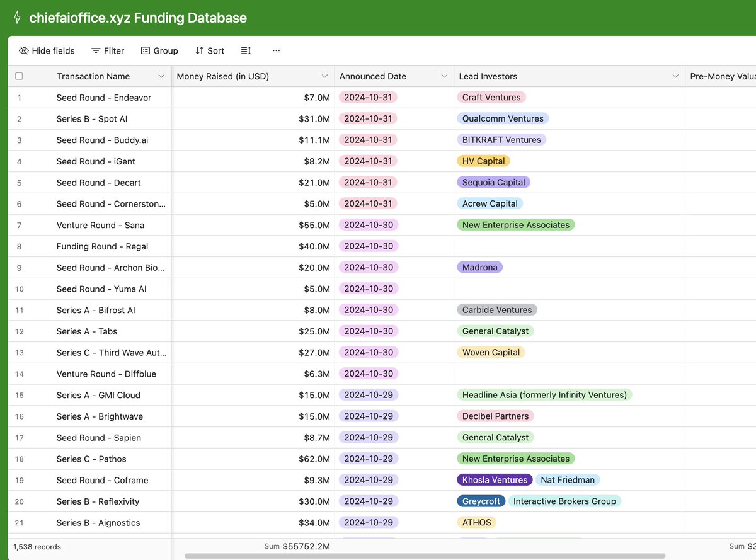This screenshot has width=756, height=560.
Task: Open Hide fields eye icon option
Action: coord(47,50)
